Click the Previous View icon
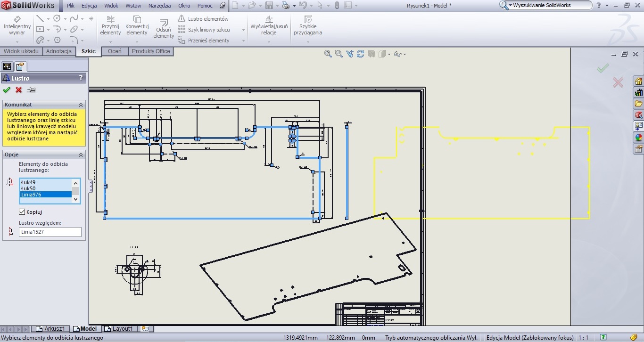This screenshot has height=342, width=644. [349, 54]
